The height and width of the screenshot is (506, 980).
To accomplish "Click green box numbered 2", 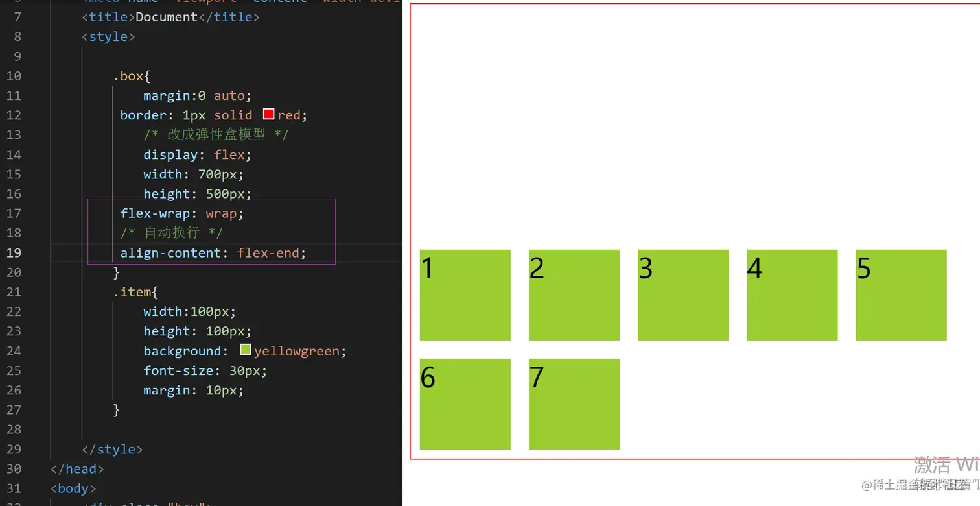I will point(574,295).
